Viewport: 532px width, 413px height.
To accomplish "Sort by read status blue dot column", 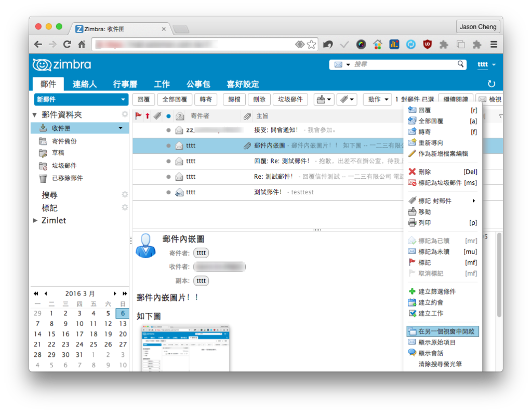I will click(169, 116).
